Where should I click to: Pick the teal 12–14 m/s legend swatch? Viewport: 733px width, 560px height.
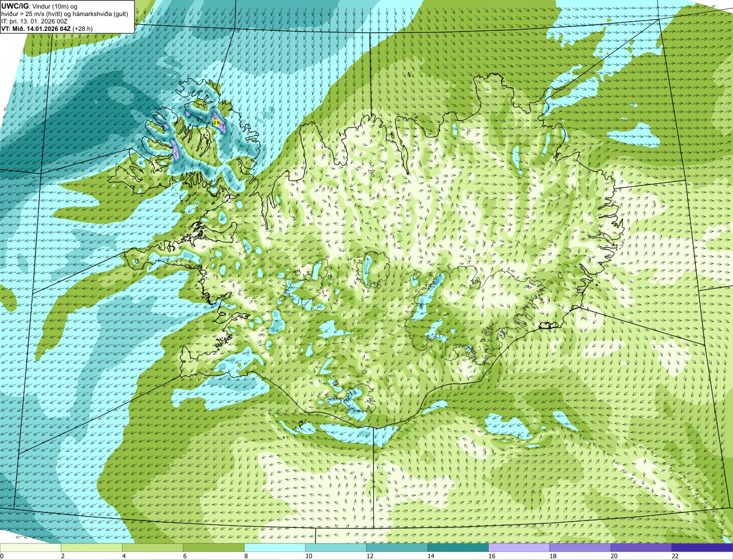coord(397,547)
